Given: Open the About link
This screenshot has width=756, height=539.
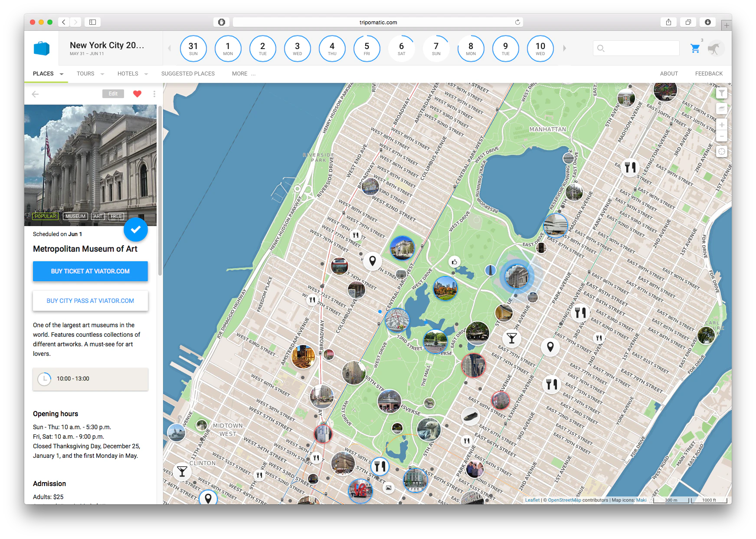Looking at the screenshot, I should click(x=669, y=74).
